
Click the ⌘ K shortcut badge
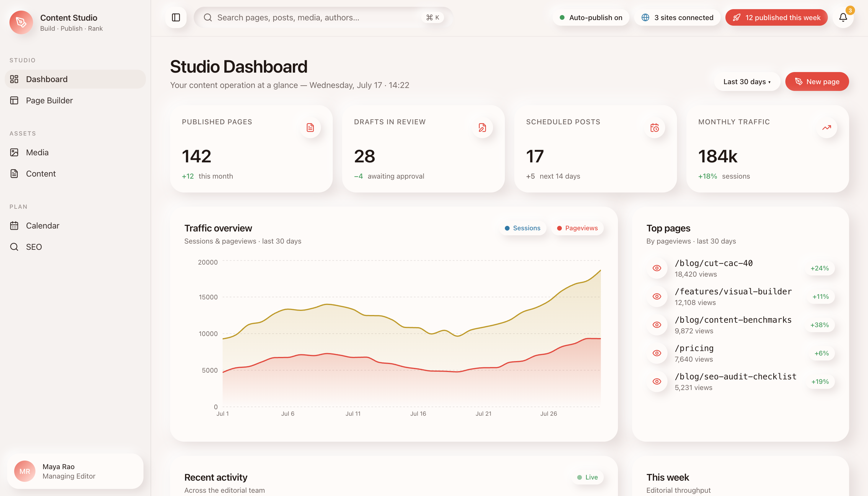coord(433,17)
